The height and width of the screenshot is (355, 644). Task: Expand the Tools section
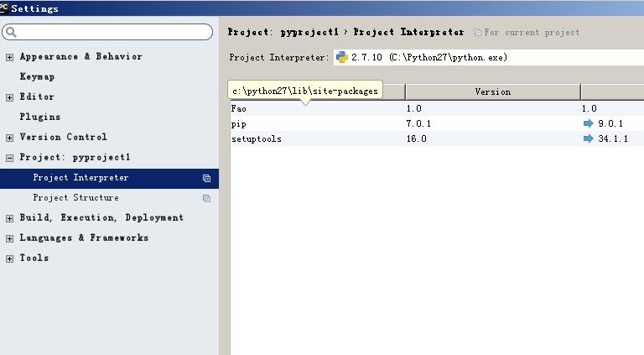tap(9, 258)
